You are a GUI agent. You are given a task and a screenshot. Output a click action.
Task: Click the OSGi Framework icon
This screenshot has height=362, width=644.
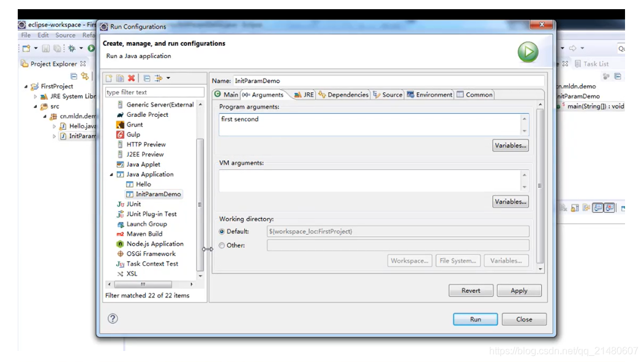tap(120, 254)
